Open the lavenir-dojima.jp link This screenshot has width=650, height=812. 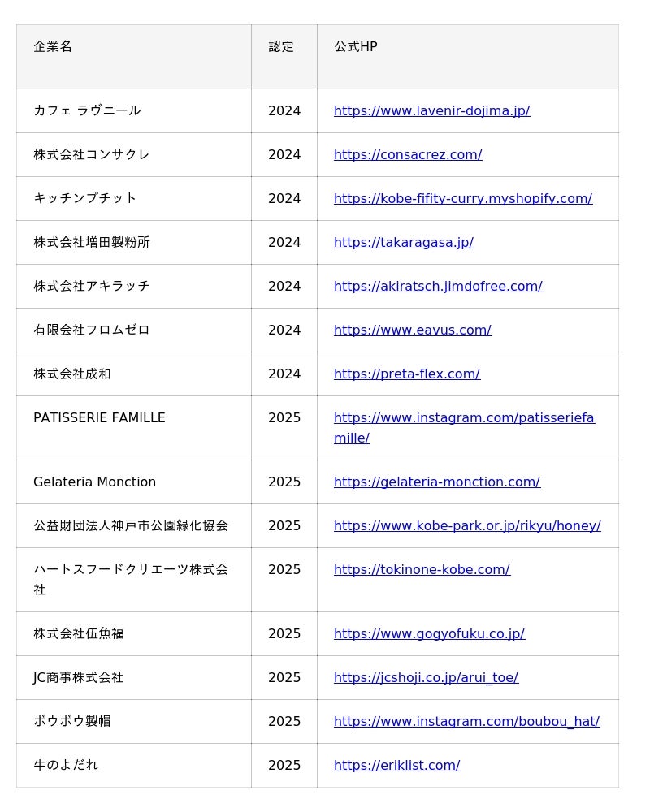(x=431, y=111)
